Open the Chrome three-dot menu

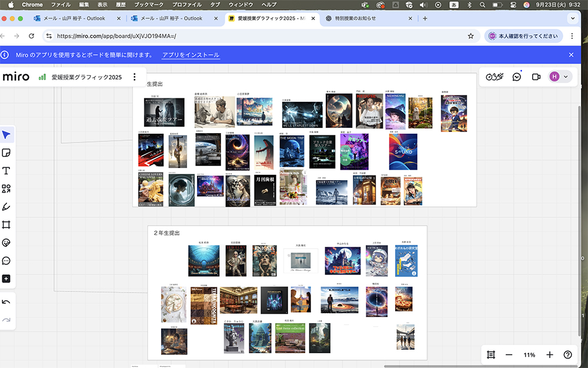click(572, 36)
